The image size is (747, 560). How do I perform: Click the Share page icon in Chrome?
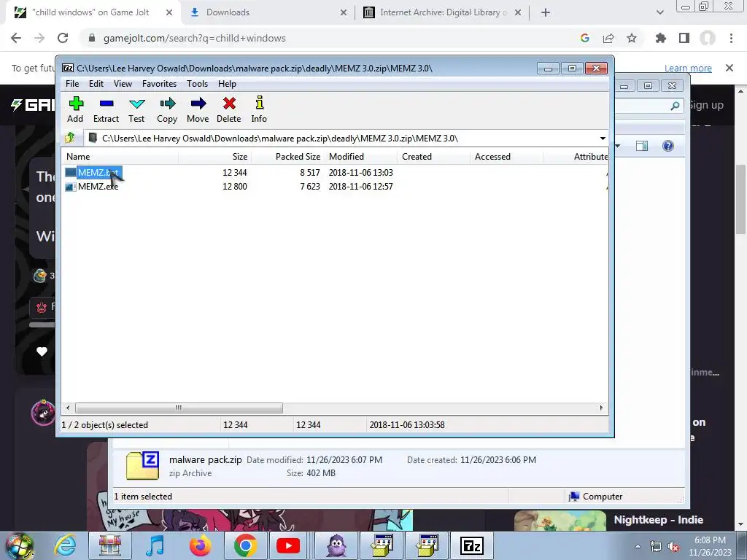coord(608,38)
